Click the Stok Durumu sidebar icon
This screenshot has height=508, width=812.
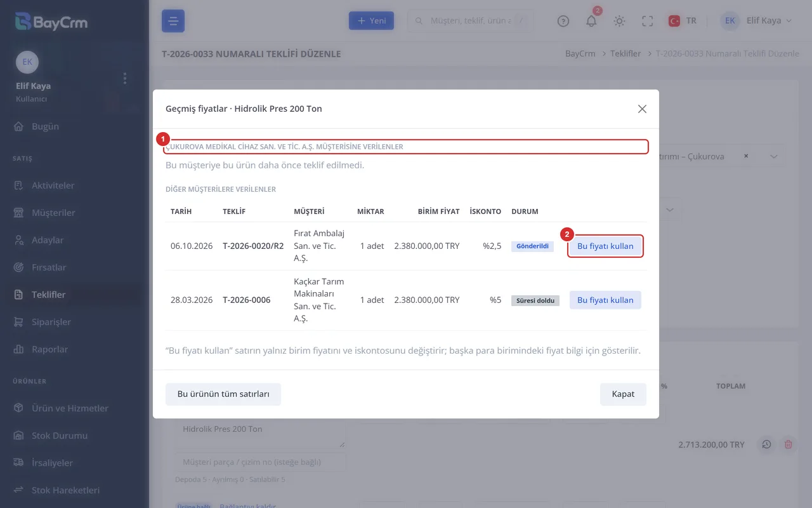[x=19, y=436]
